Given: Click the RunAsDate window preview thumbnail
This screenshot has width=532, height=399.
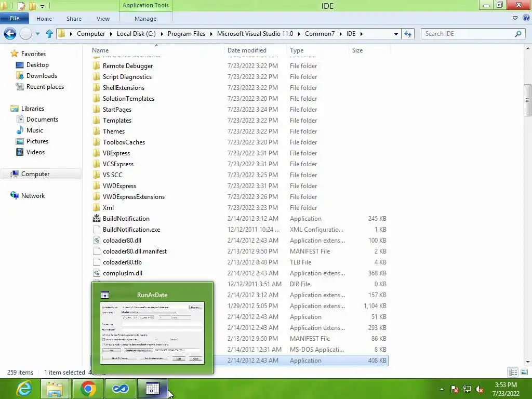Looking at the screenshot, I should pos(153,332).
